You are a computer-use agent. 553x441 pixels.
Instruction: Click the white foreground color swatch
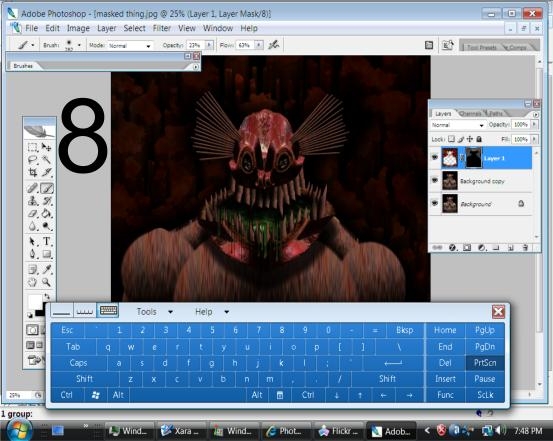35,302
